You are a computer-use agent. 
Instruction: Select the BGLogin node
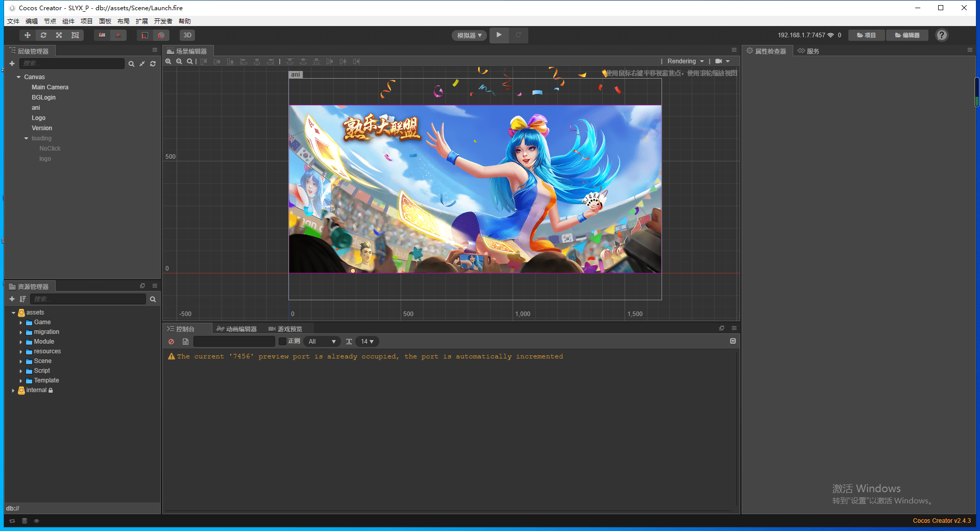[x=44, y=98]
